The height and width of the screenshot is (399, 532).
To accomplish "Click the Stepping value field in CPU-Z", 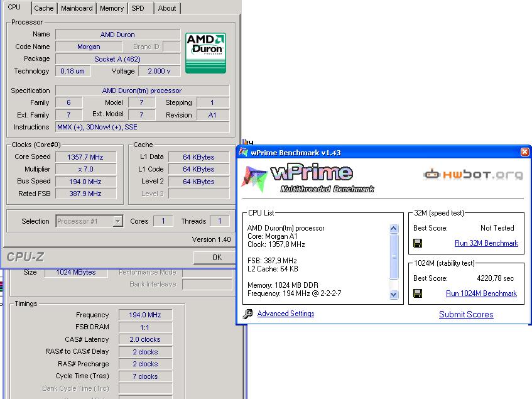I will (213, 102).
